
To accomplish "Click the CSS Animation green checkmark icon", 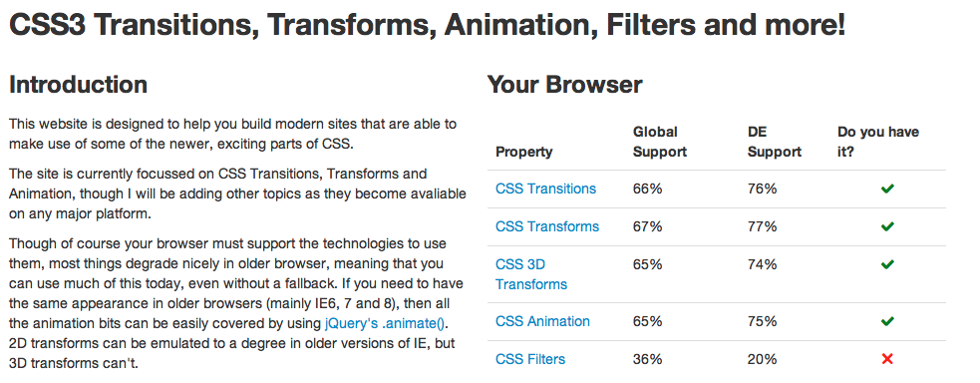I will click(x=887, y=322).
